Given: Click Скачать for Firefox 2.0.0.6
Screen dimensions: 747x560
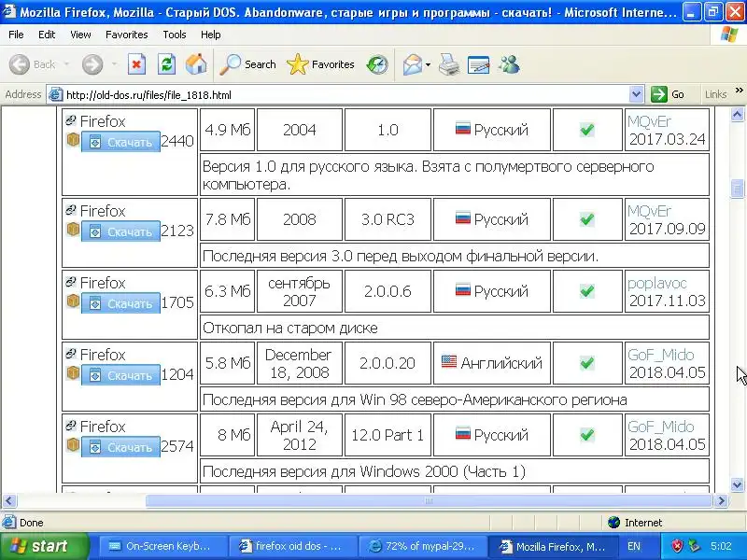Looking at the screenshot, I should [x=120, y=303].
